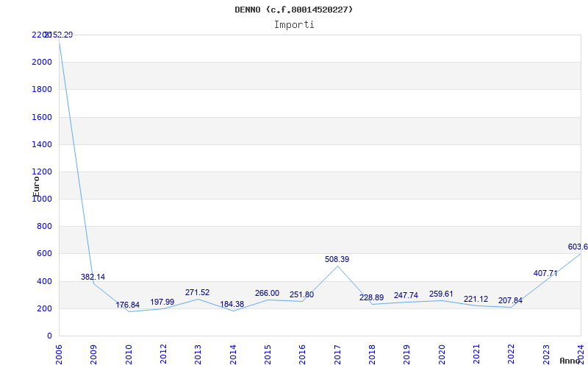The width and height of the screenshot is (588, 368).
Task: Click the 2019 x-axis year label
Action: [407, 354]
